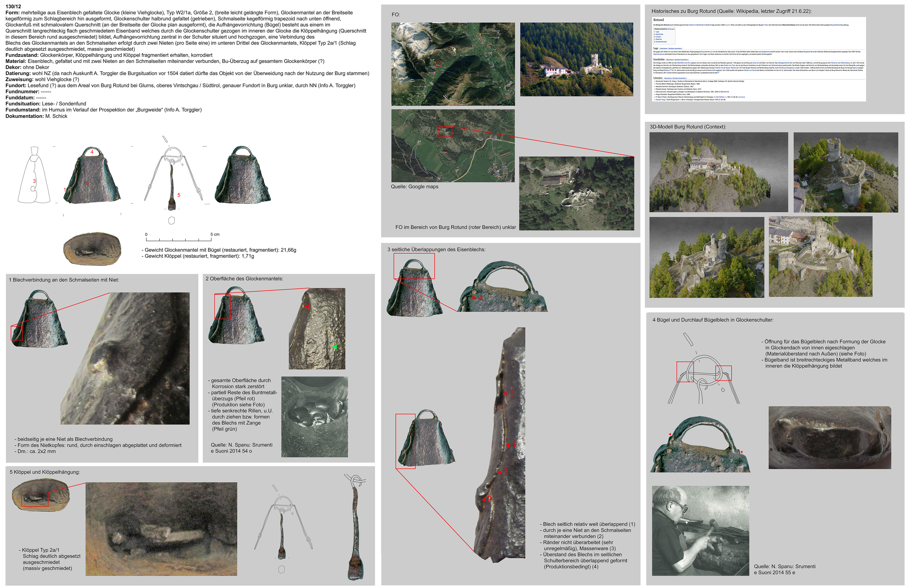Click the clapper close-up photo in section 5

pyautogui.click(x=161, y=529)
